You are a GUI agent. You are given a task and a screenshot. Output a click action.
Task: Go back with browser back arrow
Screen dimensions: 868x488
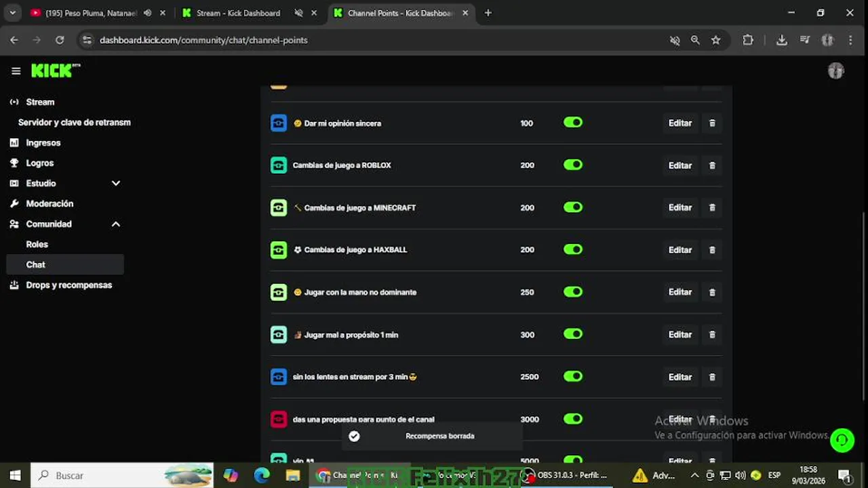click(x=14, y=40)
